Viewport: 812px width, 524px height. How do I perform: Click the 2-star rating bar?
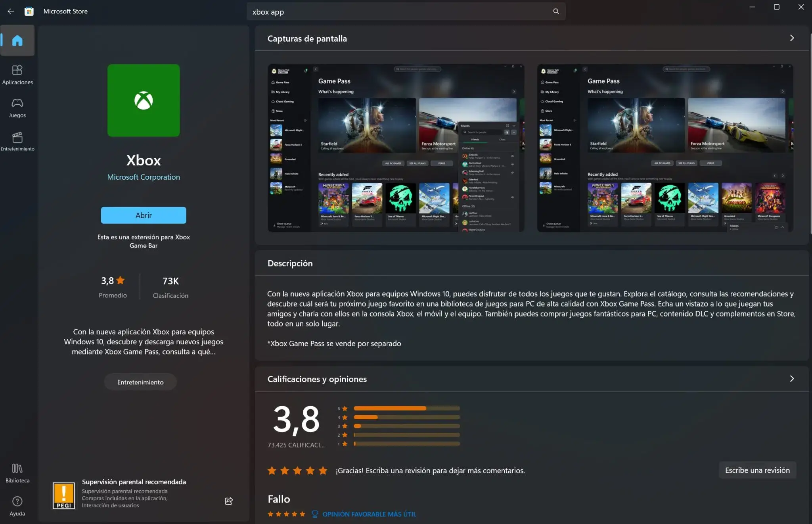tap(407, 435)
